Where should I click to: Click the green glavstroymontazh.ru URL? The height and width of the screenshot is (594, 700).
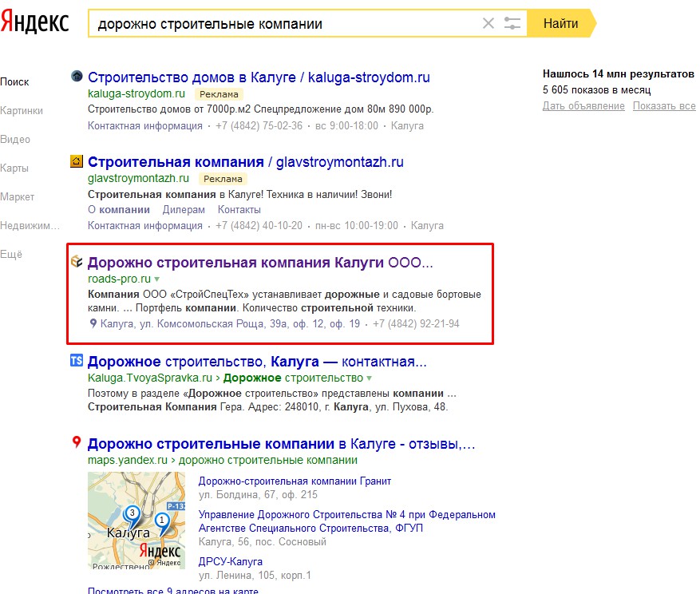(x=138, y=178)
